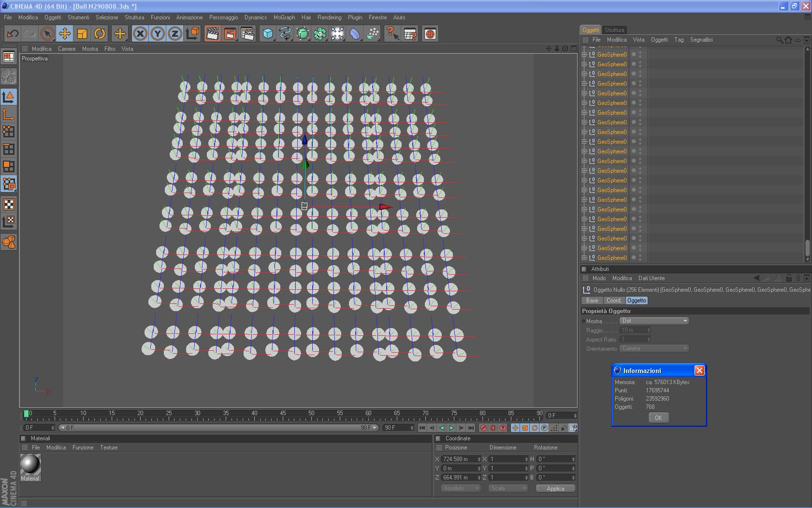Screen dimensions: 812x508
Task: Activate the Rotate tool in the top toolbar
Action: click(x=100, y=34)
